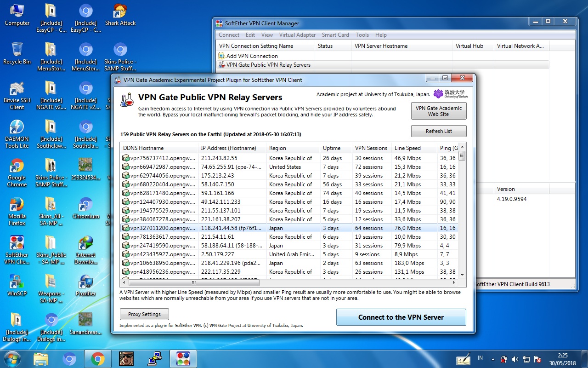Viewport: 588px width, 368px height.
Task: Select the Proxifier desktop shortcut
Action: point(86,285)
